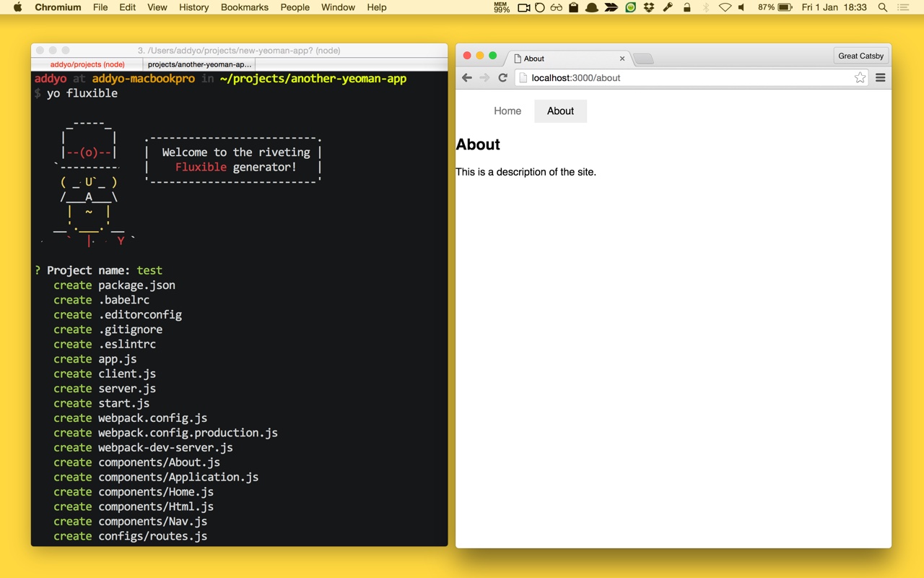
Task: Select the projects/another-yeoman-ap… terminal tab
Action: [x=199, y=64]
